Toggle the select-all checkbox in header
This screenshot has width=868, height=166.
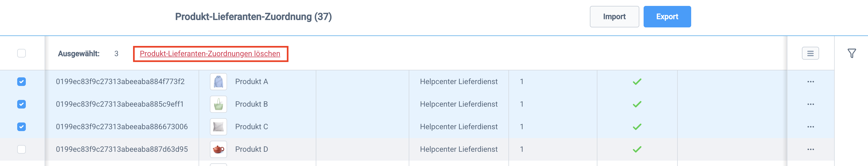coord(21,53)
